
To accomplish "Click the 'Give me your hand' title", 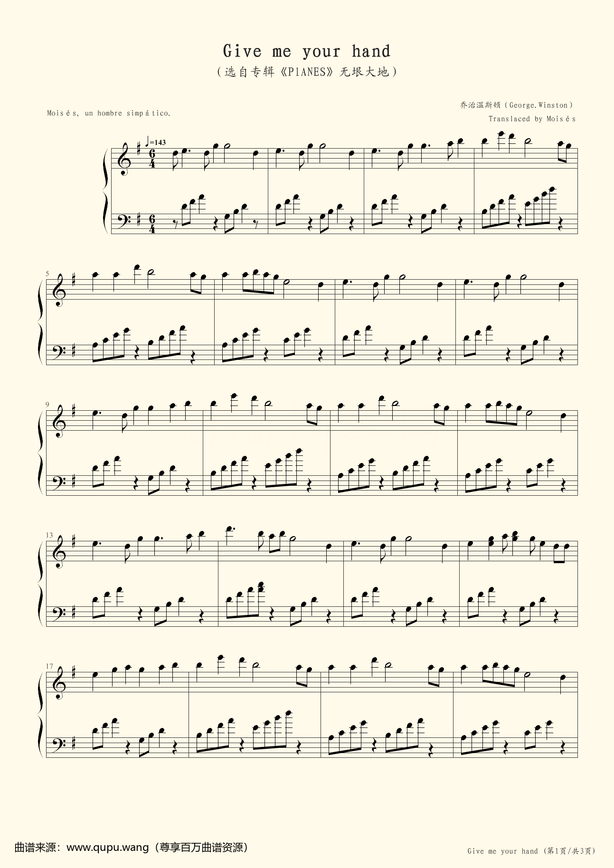I will (x=307, y=51).
